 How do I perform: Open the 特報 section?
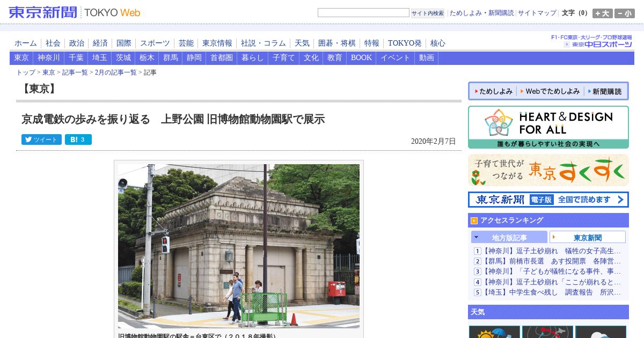coord(372,43)
